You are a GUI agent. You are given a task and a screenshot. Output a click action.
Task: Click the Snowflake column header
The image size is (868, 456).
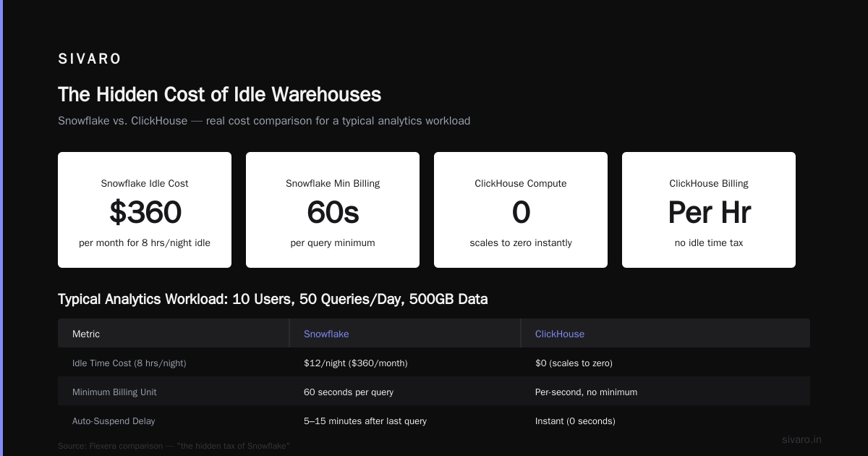(326, 334)
